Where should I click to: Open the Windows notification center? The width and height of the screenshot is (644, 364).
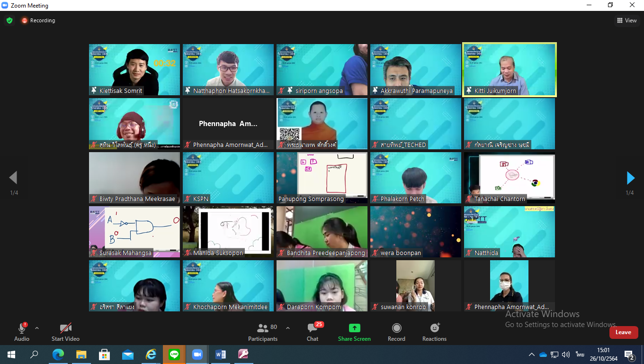coord(630,355)
